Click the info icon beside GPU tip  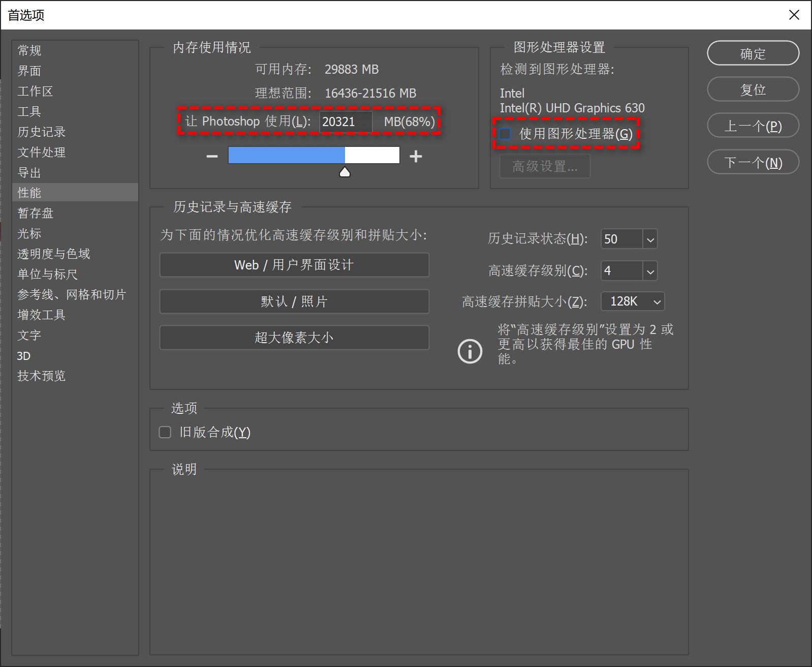[470, 351]
